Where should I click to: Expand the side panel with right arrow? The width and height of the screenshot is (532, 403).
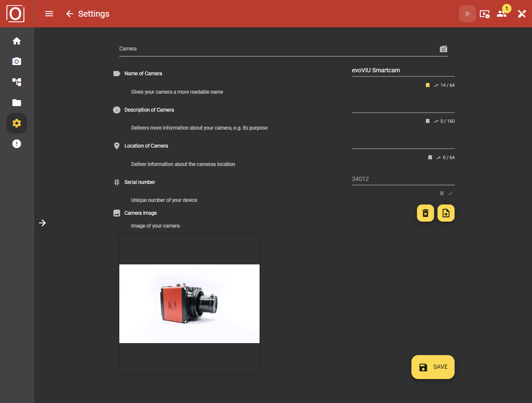point(42,223)
